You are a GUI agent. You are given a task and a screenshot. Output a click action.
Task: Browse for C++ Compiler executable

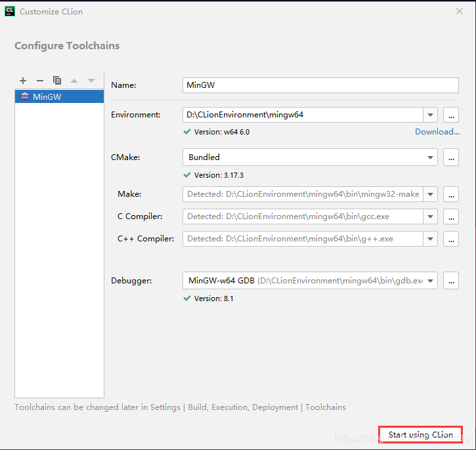pyautogui.click(x=451, y=239)
